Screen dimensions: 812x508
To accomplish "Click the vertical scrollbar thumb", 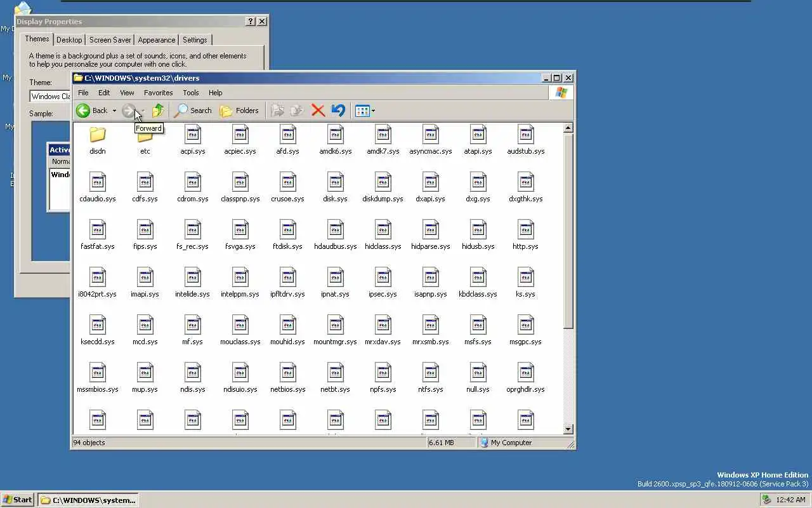I will pos(568,231).
